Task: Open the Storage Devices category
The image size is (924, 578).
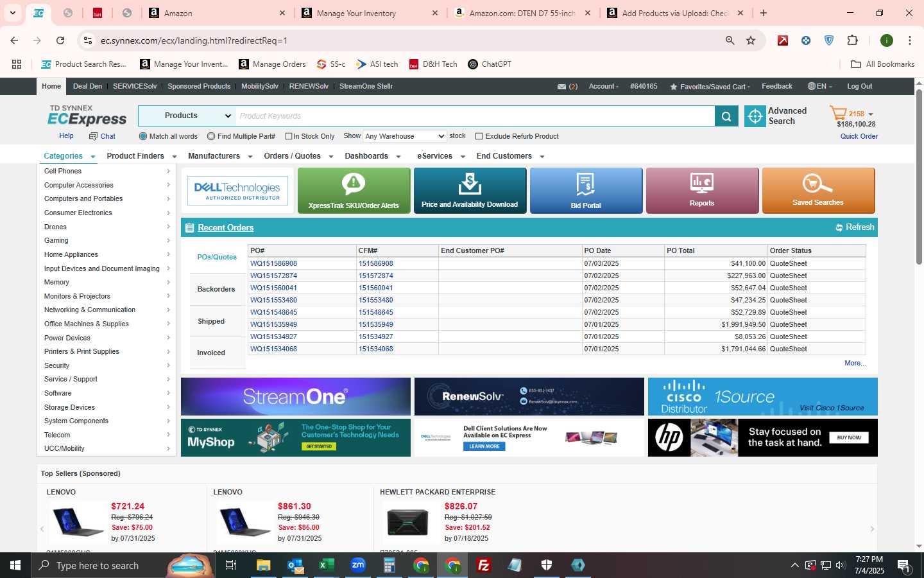Action: pyautogui.click(x=69, y=407)
